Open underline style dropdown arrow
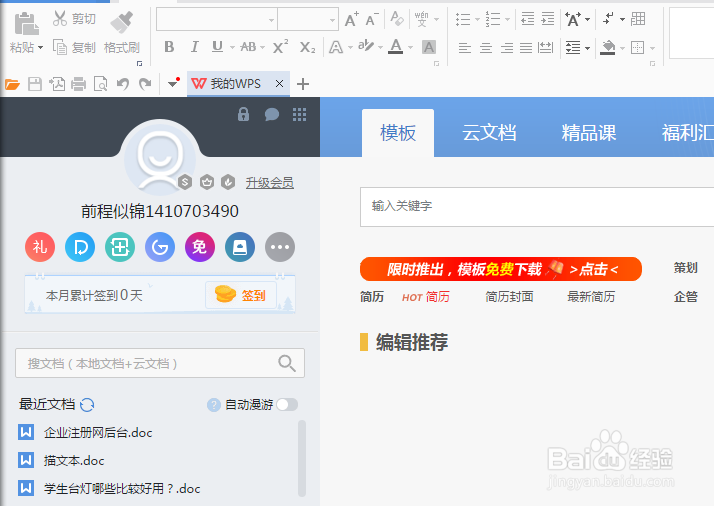The image size is (714, 506). coord(232,47)
